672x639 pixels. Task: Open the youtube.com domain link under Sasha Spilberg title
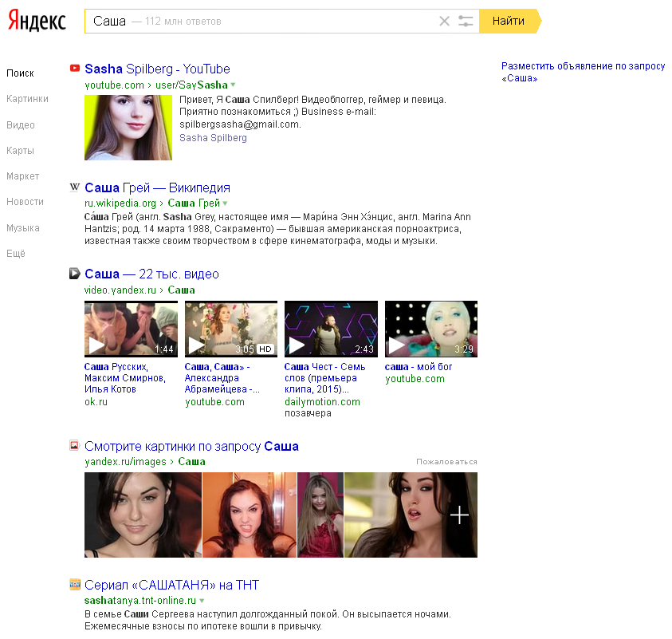pos(115,85)
